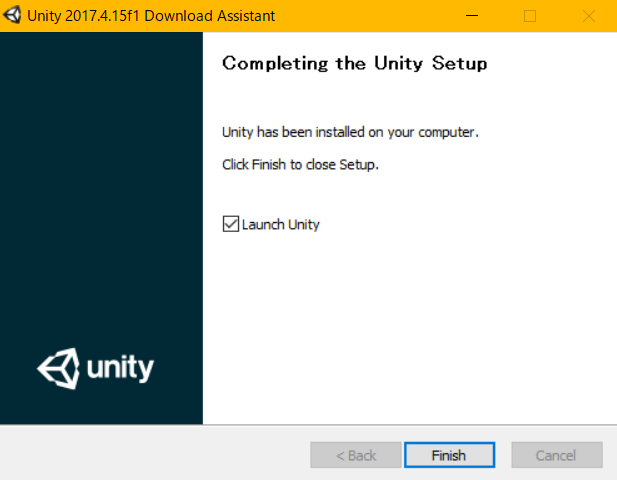
Task: Click the Finish button
Action: pyautogui.click(x=449, y=455)
